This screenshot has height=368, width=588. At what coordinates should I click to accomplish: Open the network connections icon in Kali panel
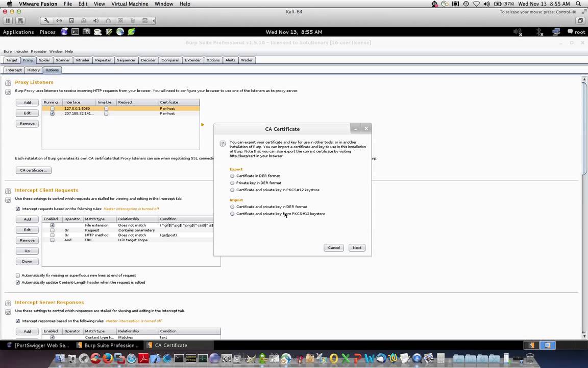[x=556, y=32]
